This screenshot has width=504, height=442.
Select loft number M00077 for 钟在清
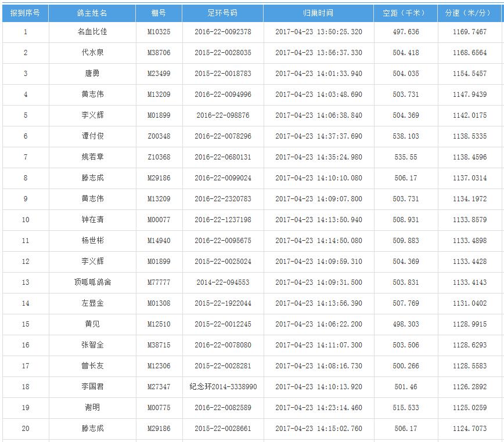click(159, 220)
